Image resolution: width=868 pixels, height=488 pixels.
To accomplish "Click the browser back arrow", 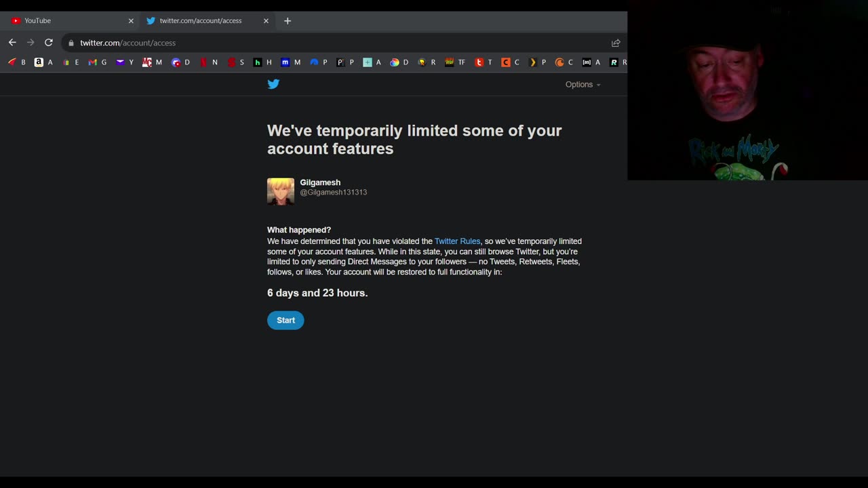I will (x=12, y=43).
